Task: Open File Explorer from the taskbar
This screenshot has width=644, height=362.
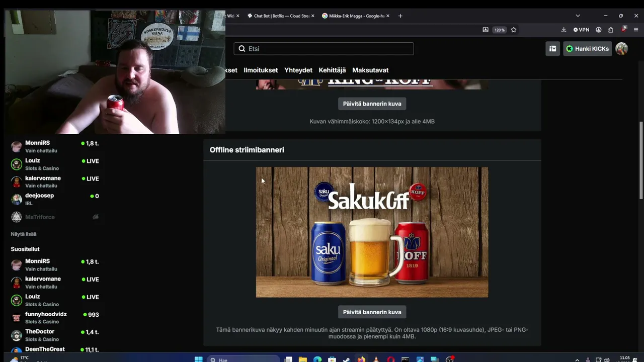Action: click(303, 359)
